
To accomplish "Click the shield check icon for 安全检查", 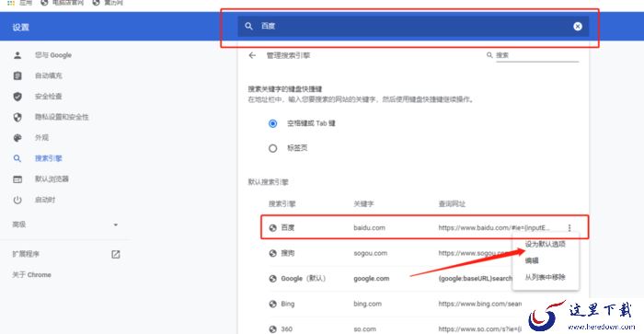I will click(x=17, y=96).
